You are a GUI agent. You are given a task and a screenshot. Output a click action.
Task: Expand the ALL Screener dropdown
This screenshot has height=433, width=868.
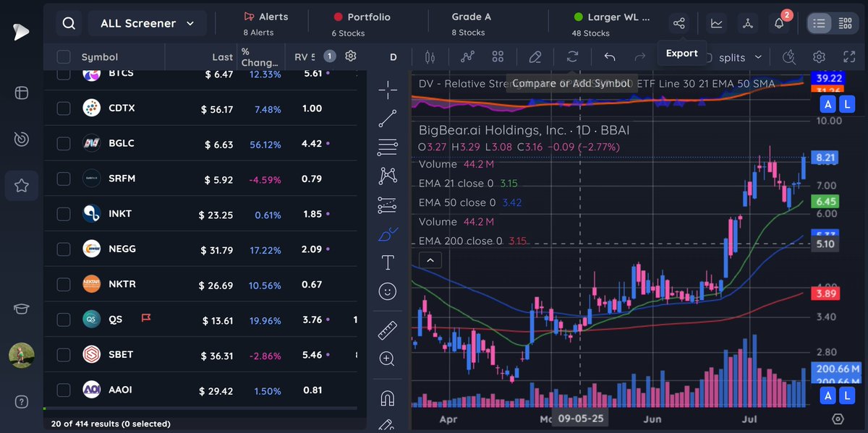(148, 23)
